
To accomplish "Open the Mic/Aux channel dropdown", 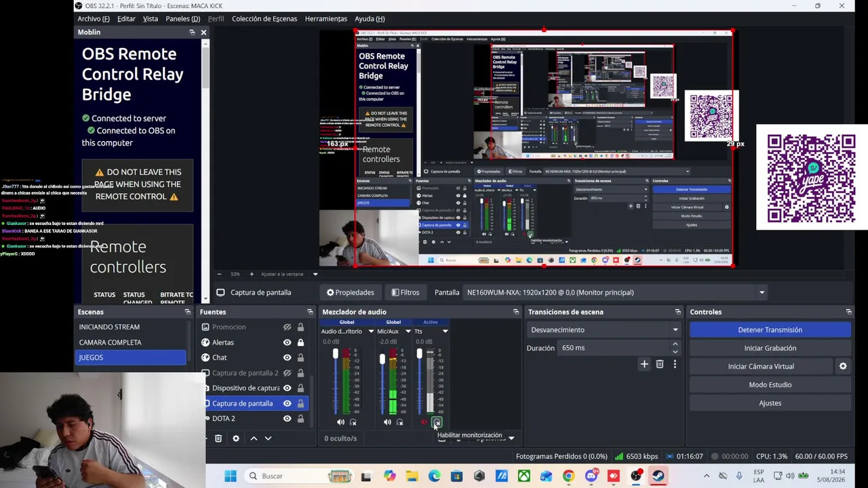I will coord(408,331).
